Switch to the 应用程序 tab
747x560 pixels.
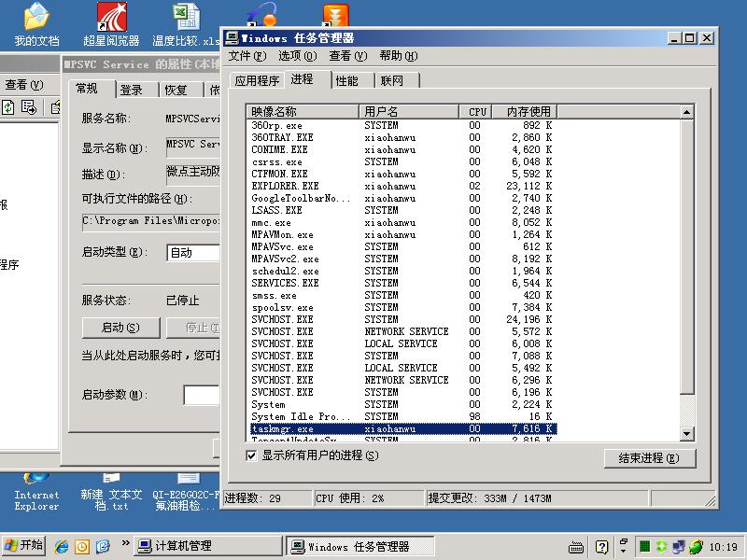pyautogui.click(x=257, y=80)
